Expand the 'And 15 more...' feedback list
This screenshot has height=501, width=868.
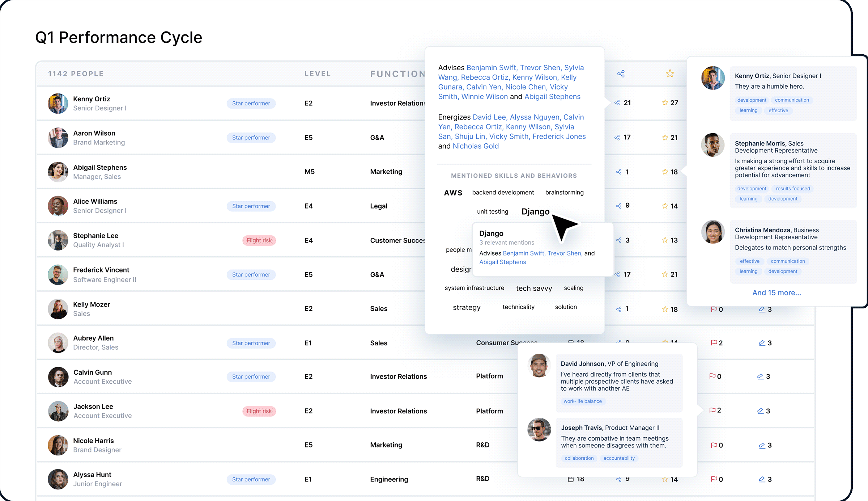[x=776, y=292]
